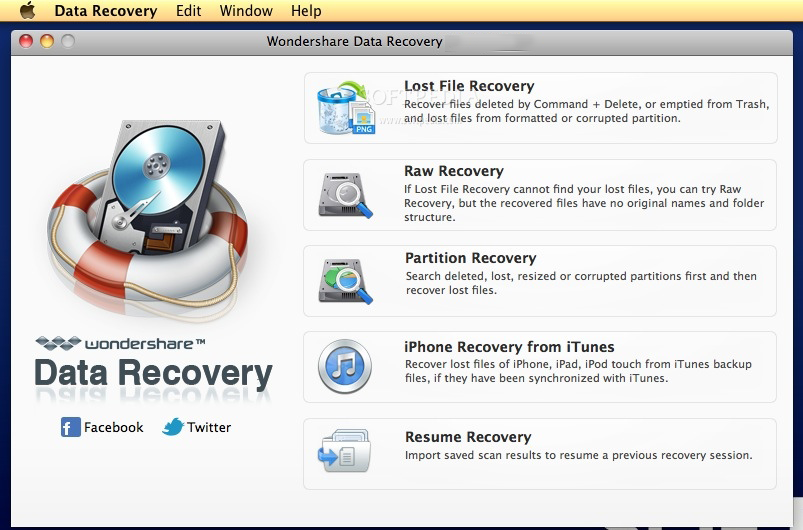Choose the Raw Recovery option heading

tap(454, 171)
